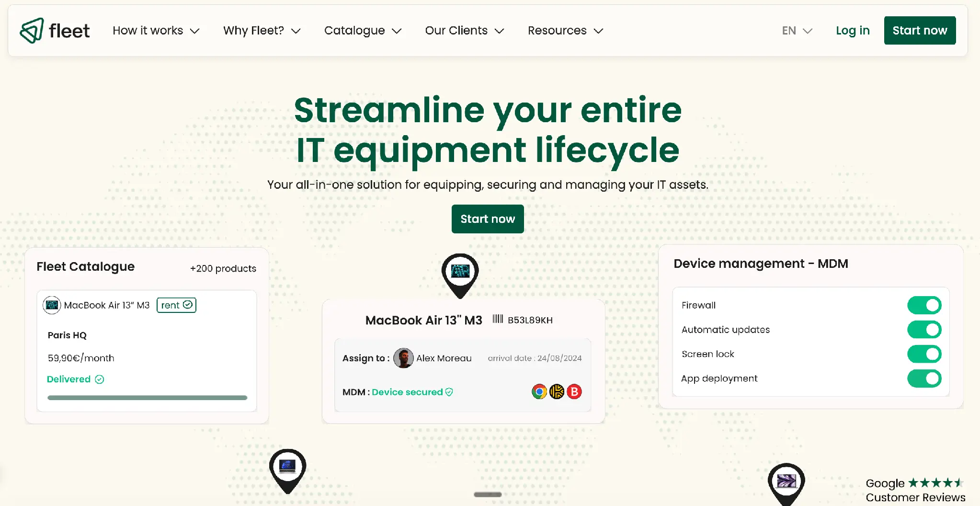Open the Resources menu label
Image resolution: width=980 pixels, height=506 pixels.
pyautogui.click(x=557, y=31)
